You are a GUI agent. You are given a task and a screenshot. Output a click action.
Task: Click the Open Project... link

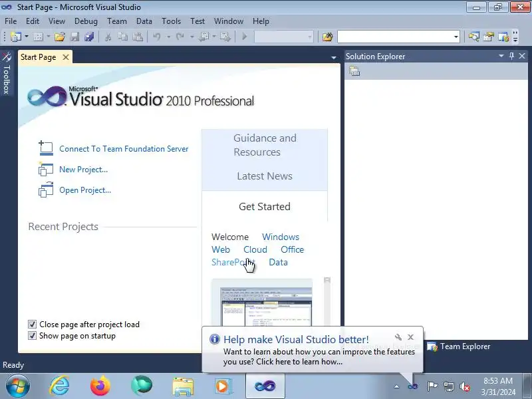[x=85, y=190]
